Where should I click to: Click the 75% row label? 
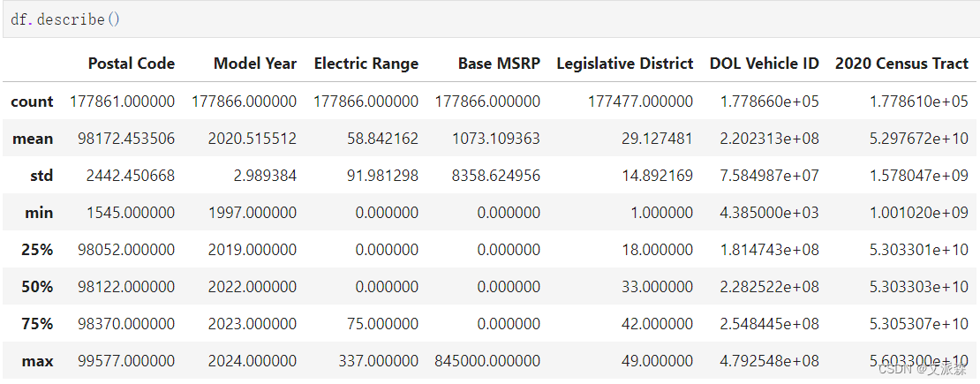pos(39,324)
